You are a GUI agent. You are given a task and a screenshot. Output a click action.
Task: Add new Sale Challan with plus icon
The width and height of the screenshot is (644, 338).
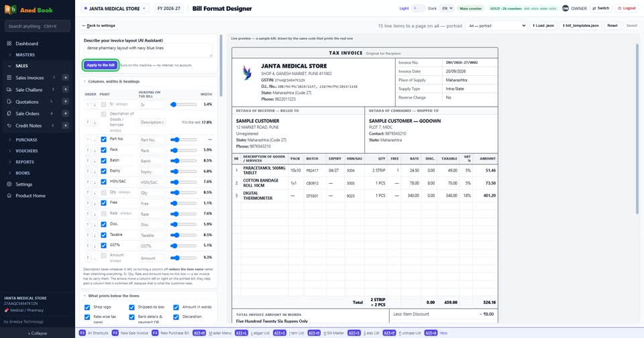[x=65, y=90]
